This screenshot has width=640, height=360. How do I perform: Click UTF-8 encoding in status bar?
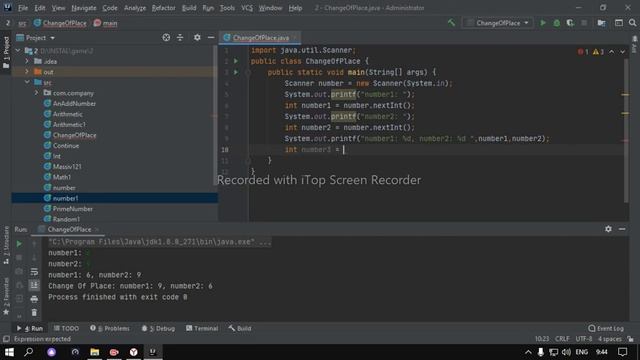click(x=584, y=339)
